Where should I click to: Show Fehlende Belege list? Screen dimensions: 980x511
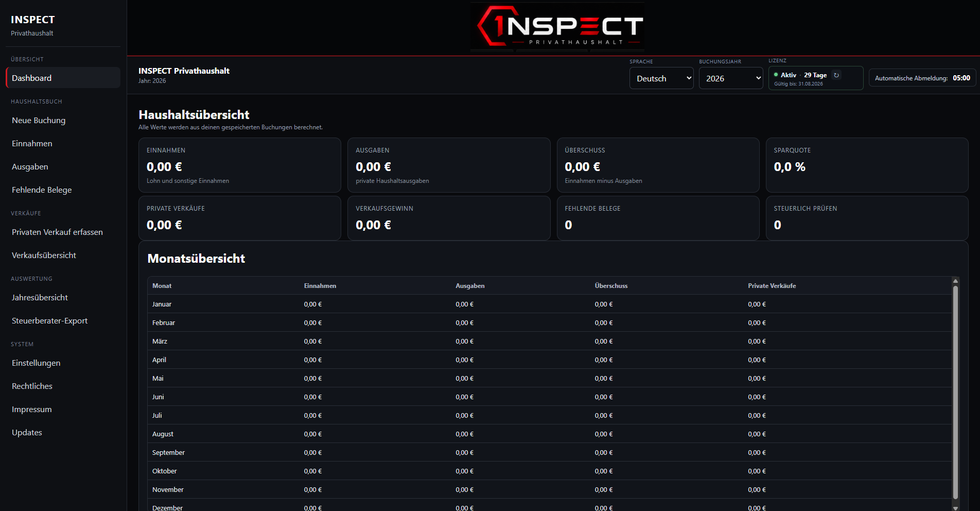pyautogui.click(x=63, y=190)
